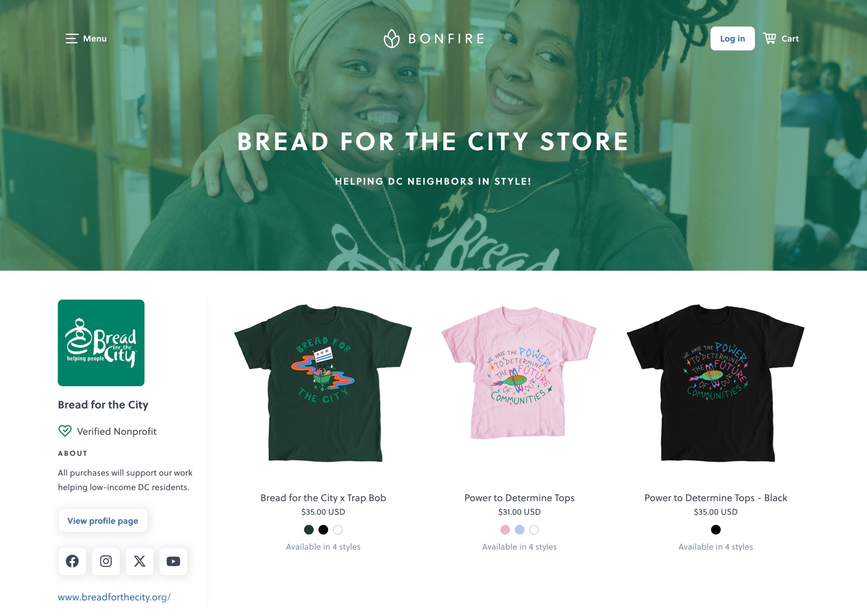Viewport: 867px width, 616px height.
Task: Click the Verified Nonprofit heart icon
Action: (65, 431)
